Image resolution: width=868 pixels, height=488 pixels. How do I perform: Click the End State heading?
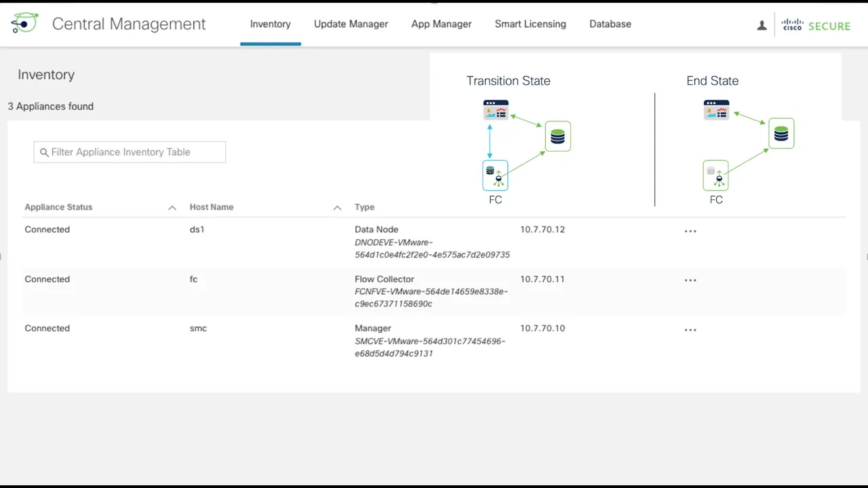pos(713,81)
